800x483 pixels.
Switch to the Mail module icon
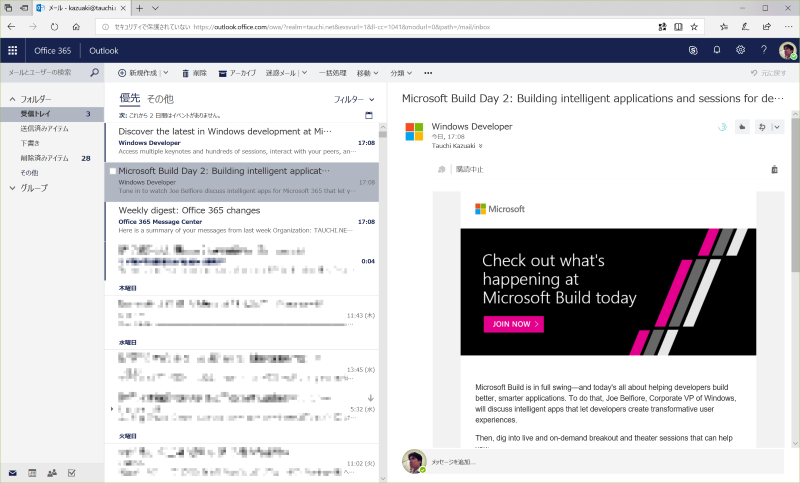click(x=13, y=473)
